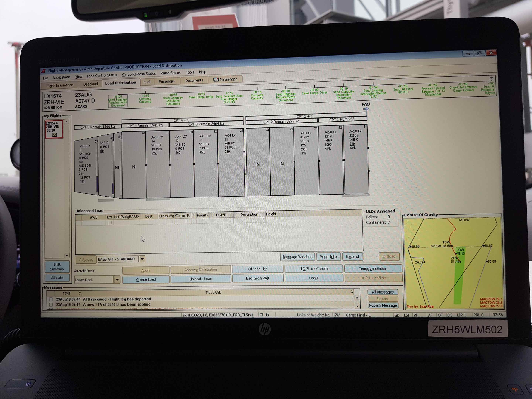Screen dimensions: 532x399
Task: Click the ULD Stock Control button
Action: coord(313,269)
